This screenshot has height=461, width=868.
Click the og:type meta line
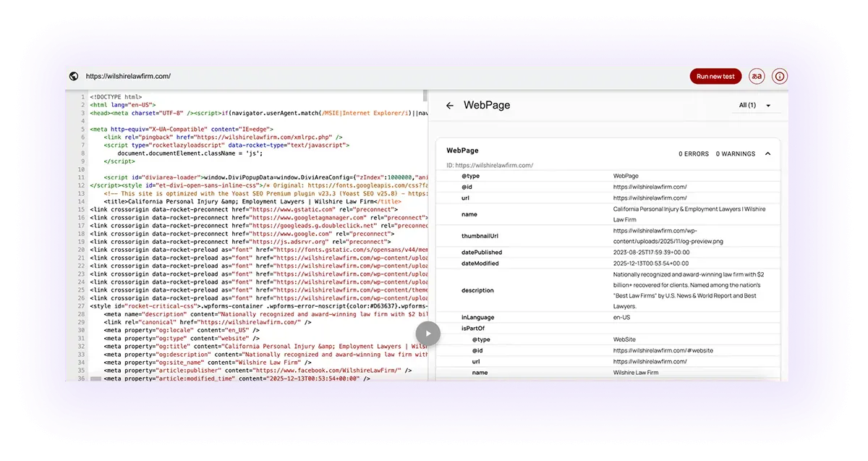click(182, 338)
